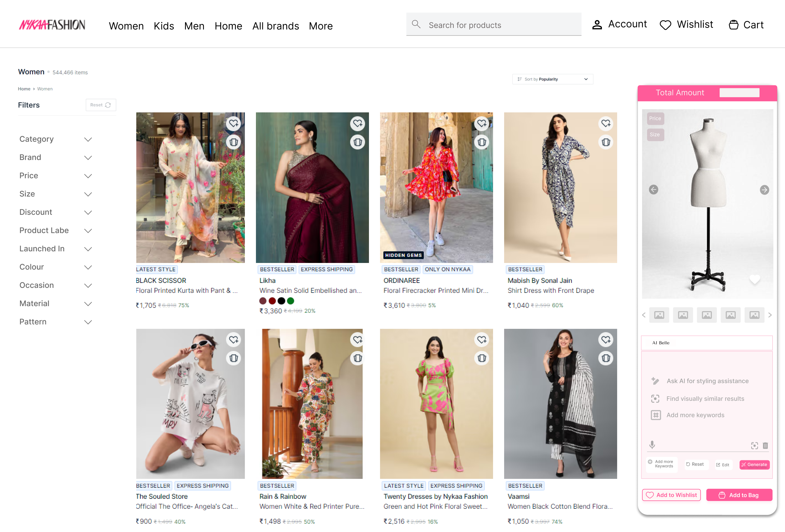Toggle the heart on the mannequin preview
Image resolution: width=785 pixels, height=532 pixels.
tap(755, 279)
